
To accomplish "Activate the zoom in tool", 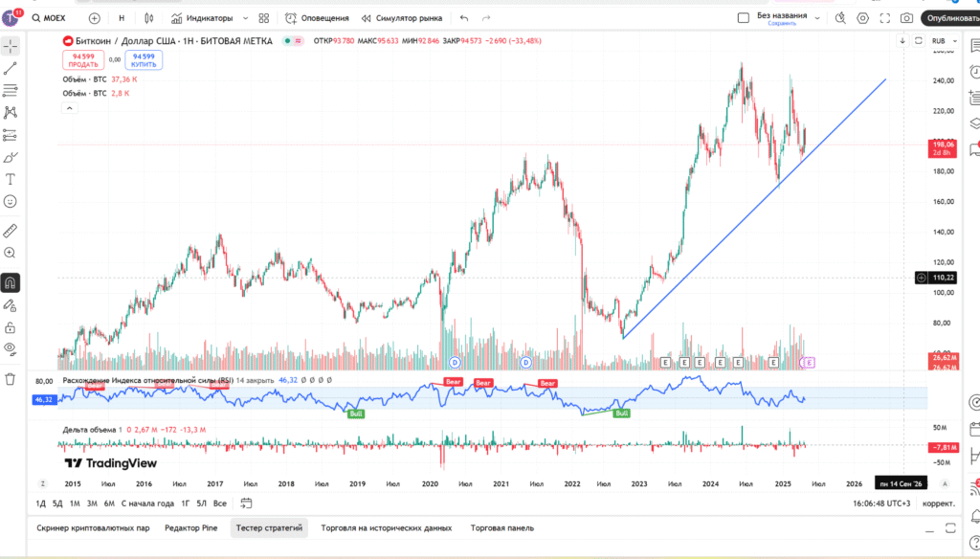I will [10, 253].
